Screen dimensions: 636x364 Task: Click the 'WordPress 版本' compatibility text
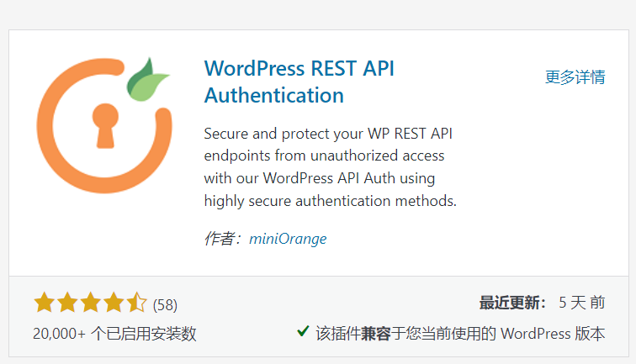click(552, 334)
